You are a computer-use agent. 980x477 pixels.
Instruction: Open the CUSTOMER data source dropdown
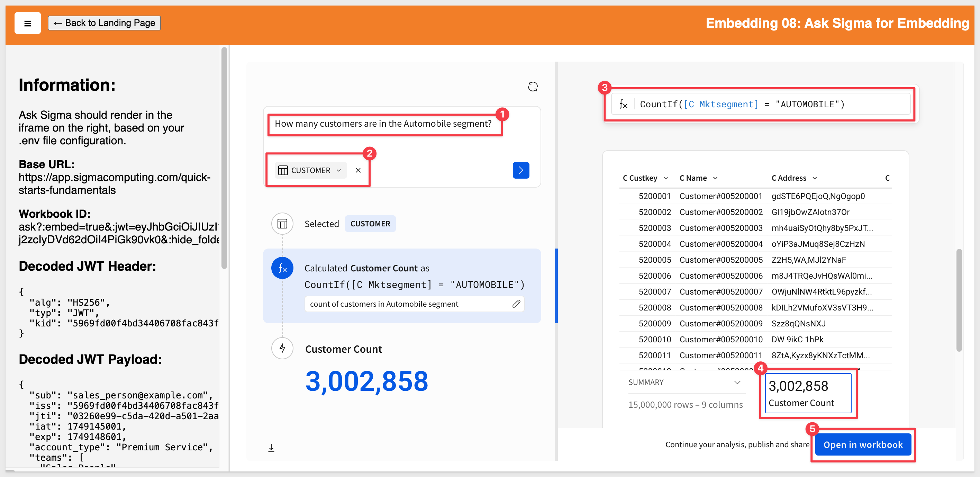310,170
